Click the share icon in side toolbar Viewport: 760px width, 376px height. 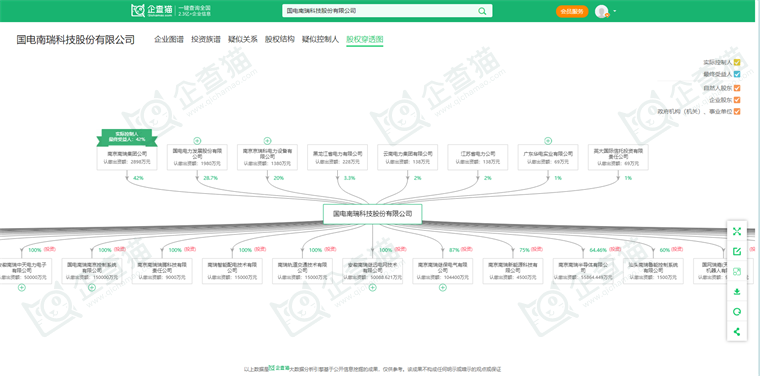(737, 332)
